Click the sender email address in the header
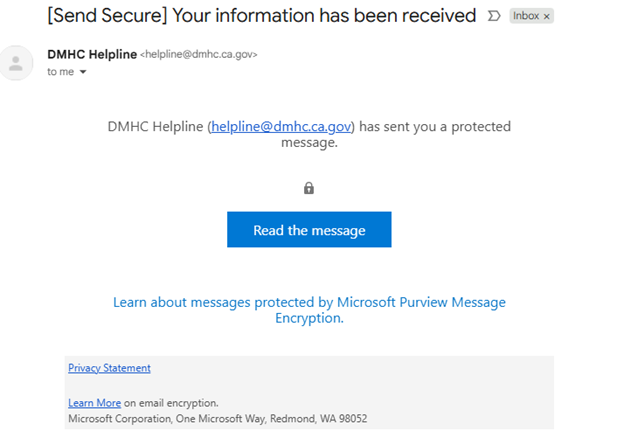The width and height of the screenshot is (624, 445). point(198,55)
